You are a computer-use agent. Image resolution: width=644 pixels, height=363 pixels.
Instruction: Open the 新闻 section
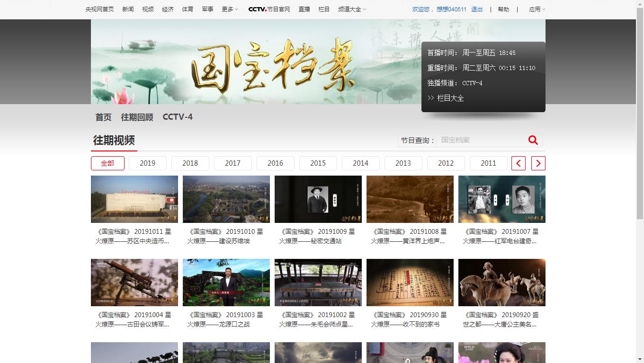pos(128,9)
